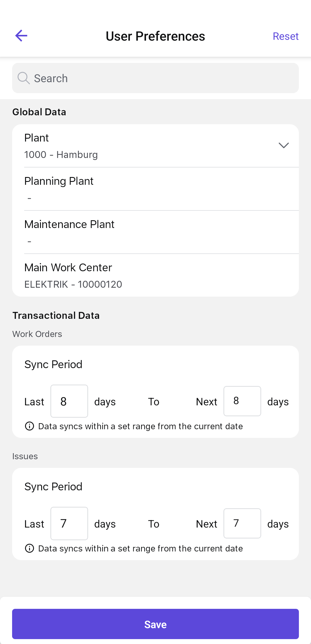Tap the Work Orders sync info icon
Image resolution: width=311 pixels, height=644 pixels.
pos(29,426)
